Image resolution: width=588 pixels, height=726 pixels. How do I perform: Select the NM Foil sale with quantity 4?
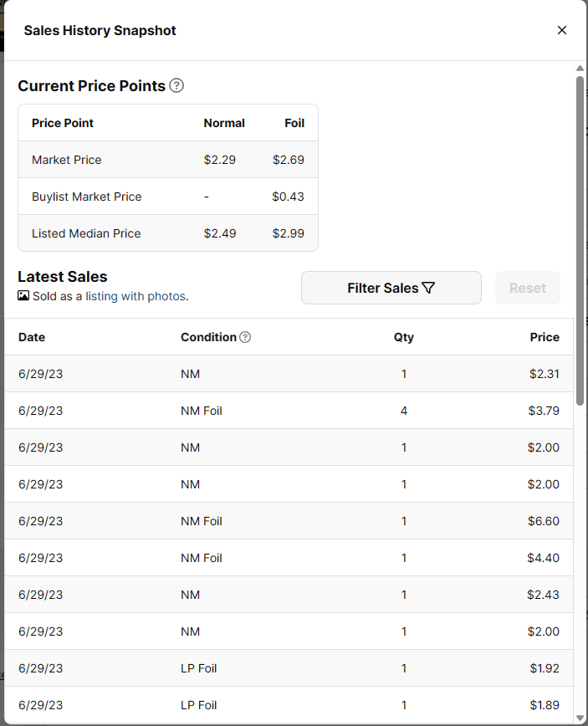click(x=289, y=411)
